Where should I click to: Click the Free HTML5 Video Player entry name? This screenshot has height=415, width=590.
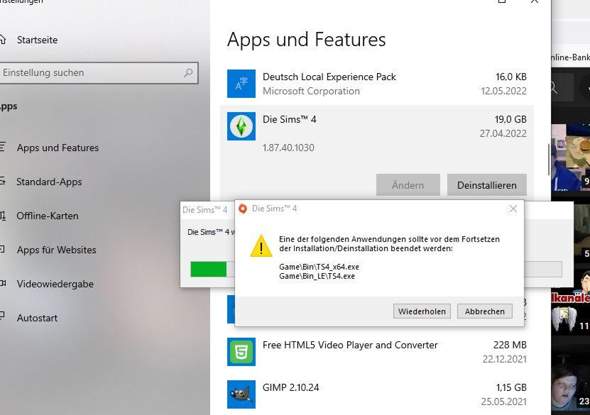point(350,345)
